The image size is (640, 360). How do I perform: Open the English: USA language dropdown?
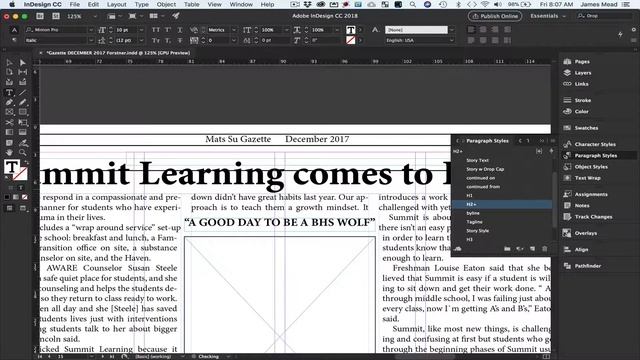tap(451, 40)
